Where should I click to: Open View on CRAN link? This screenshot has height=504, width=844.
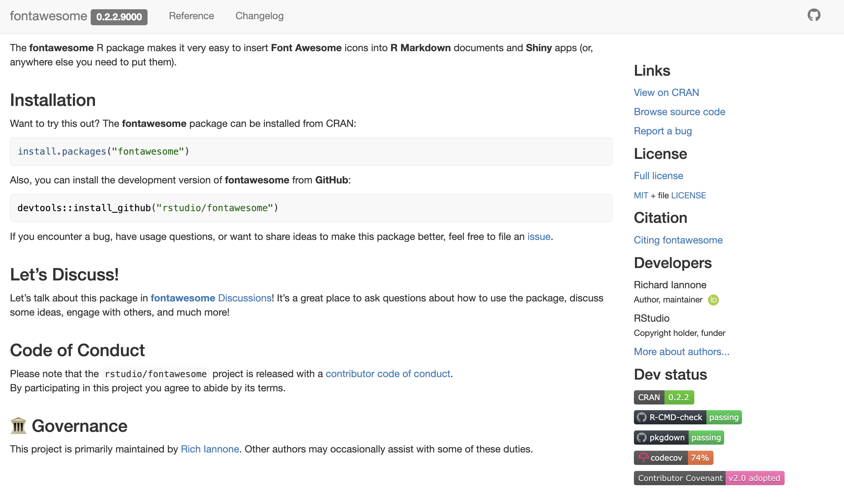tap(666, 92)
